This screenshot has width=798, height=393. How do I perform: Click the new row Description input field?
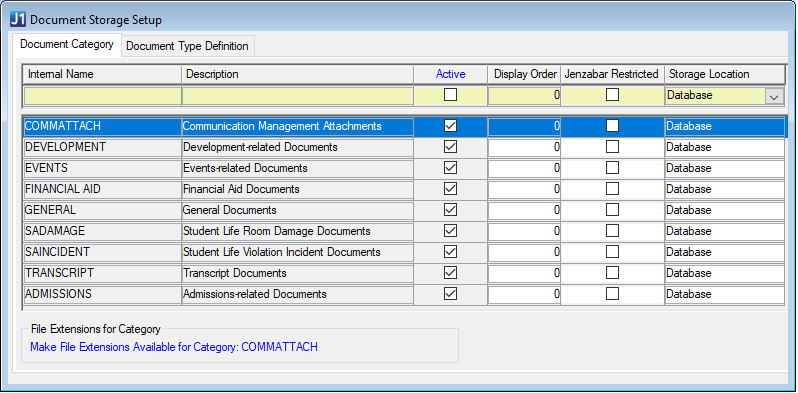[x=298, y=96]
